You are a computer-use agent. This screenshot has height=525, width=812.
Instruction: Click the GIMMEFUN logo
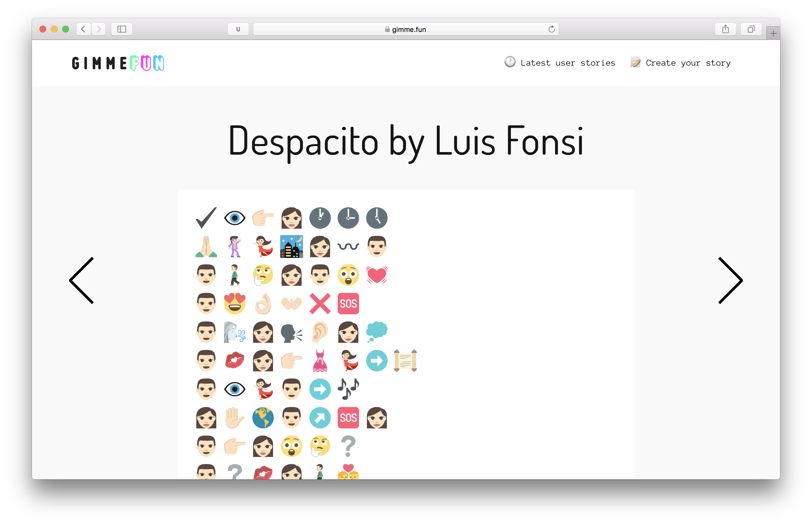118,63
